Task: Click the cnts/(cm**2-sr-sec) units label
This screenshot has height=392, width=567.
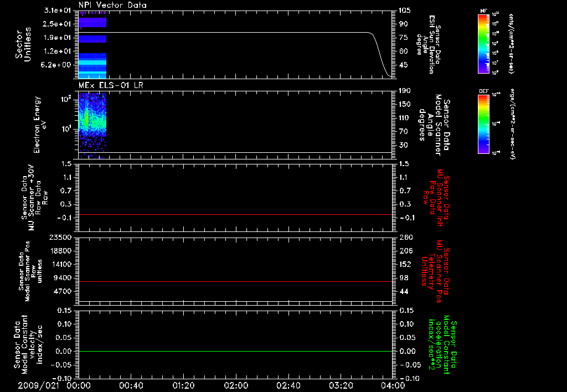Action: pyautogui.click(x=511, y=43)
